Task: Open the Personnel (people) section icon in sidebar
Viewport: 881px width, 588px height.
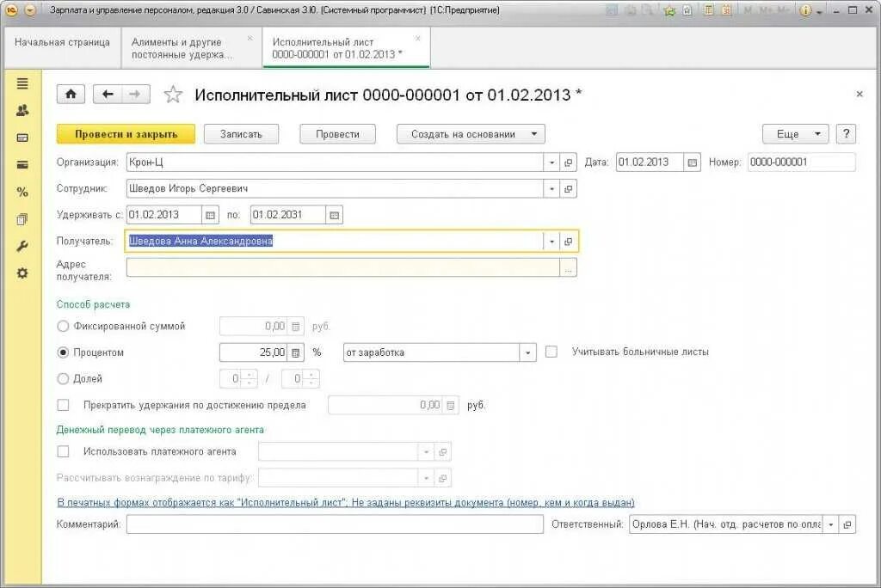Action: pyautogui.click(x=22, y=111)
